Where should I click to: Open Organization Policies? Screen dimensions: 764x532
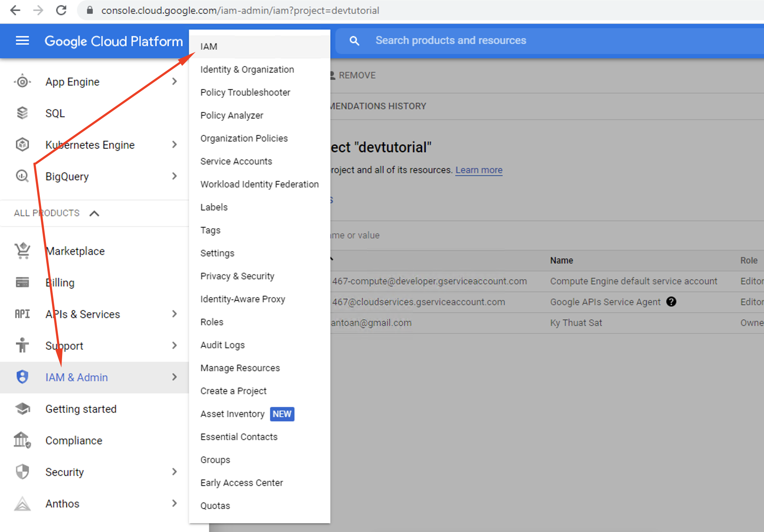pos(260,138)
